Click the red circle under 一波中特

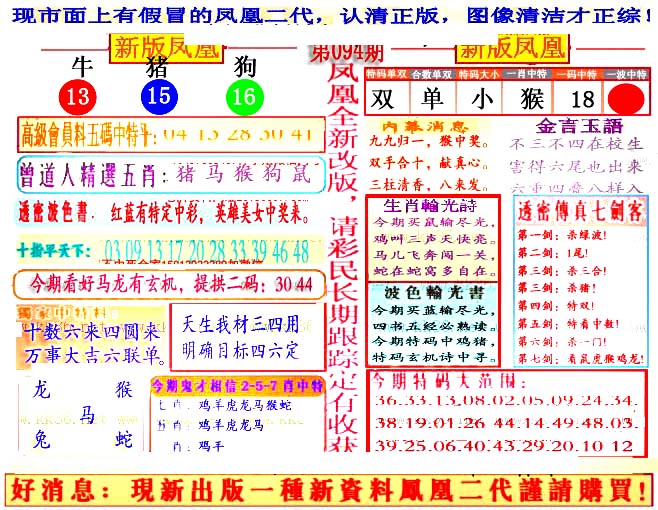pos(626,99)
